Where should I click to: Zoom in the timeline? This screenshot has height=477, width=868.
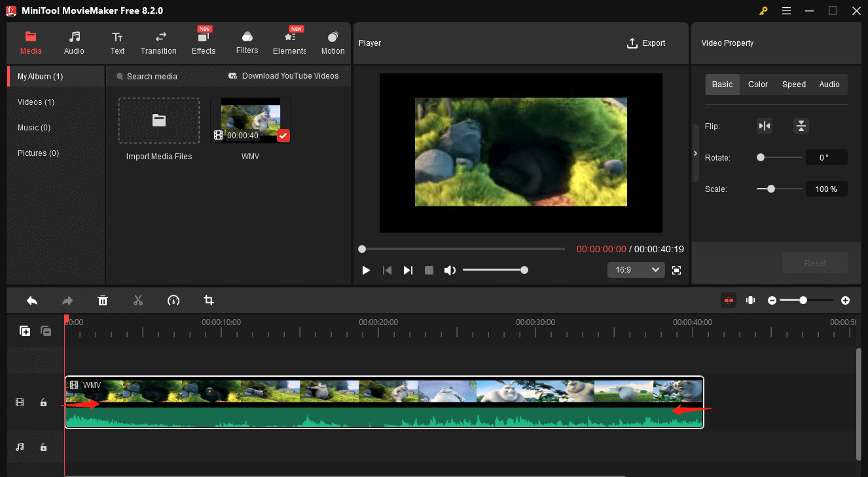(x=846, y=300)
